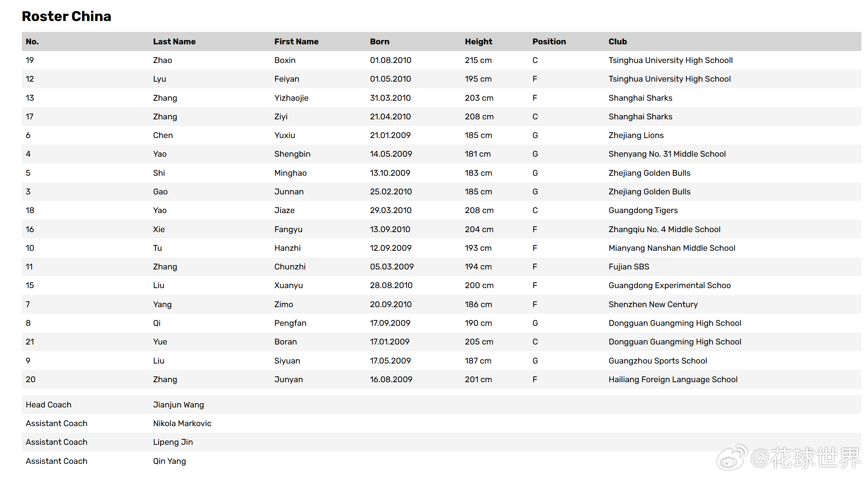The height and width of the screenshot is (479, 868).
Task: Click the first name Yizhaojie
Action: (x=291, y=98)
